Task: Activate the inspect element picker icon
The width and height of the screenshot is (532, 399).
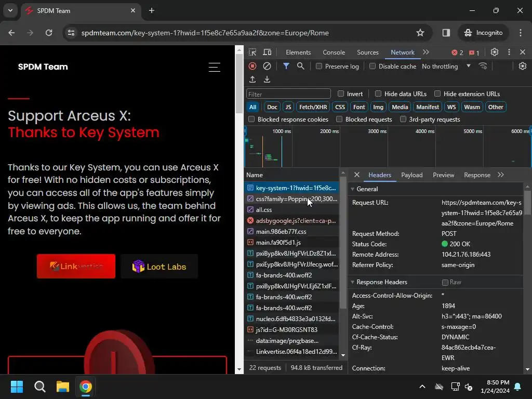Action: 252,52
